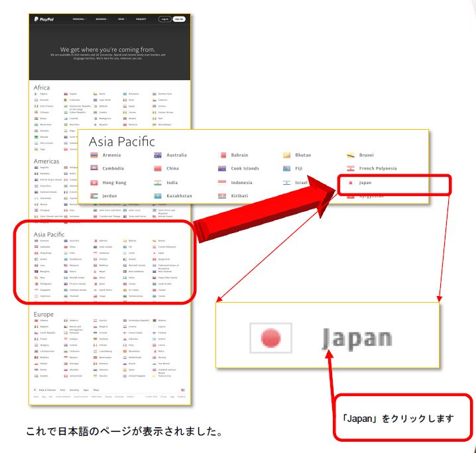
Task: Open the Cook Islands country link
Action: (245, 168)
